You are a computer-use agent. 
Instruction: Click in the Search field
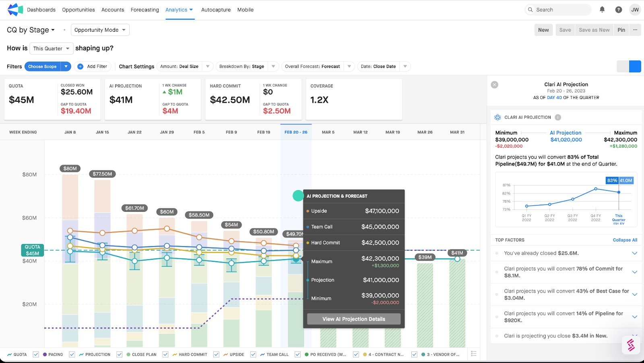click(x=558, y=10)
